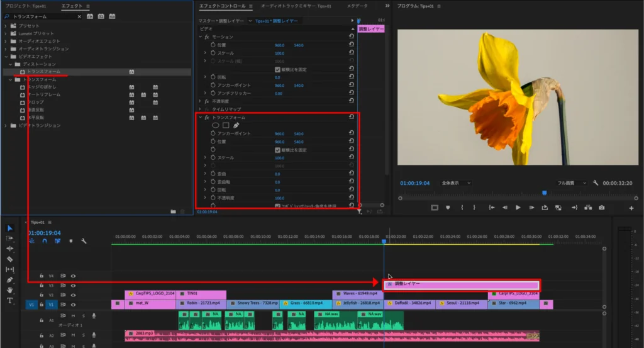644x348 pixels.
Task: Hide track V4 output eye
Action: pos(73,276)
